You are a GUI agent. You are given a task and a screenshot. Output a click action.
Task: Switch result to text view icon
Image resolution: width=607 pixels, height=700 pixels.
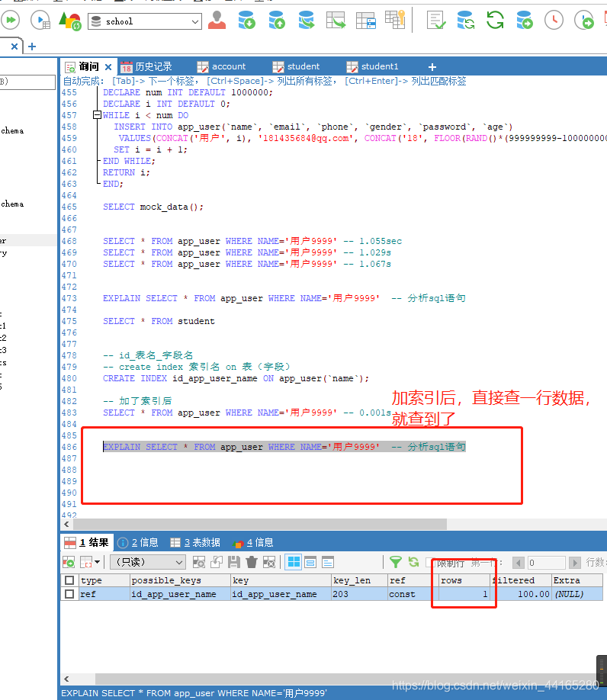328,562
